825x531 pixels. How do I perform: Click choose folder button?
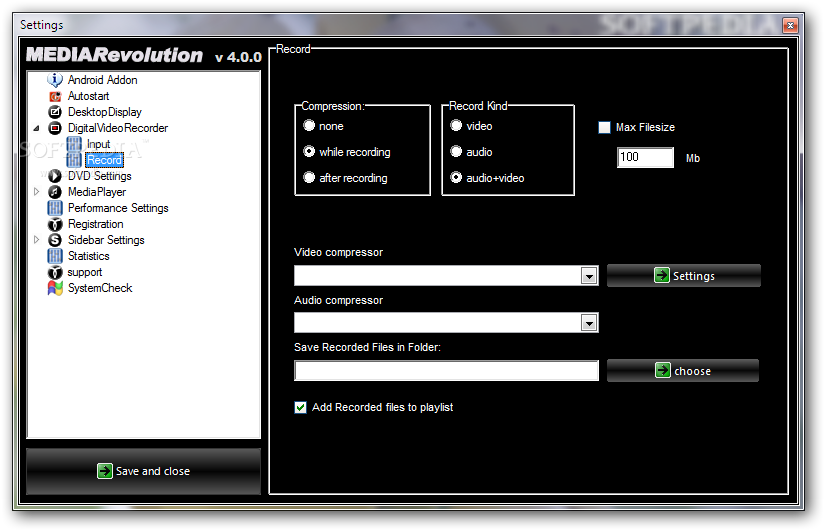[x=682, y=370]
